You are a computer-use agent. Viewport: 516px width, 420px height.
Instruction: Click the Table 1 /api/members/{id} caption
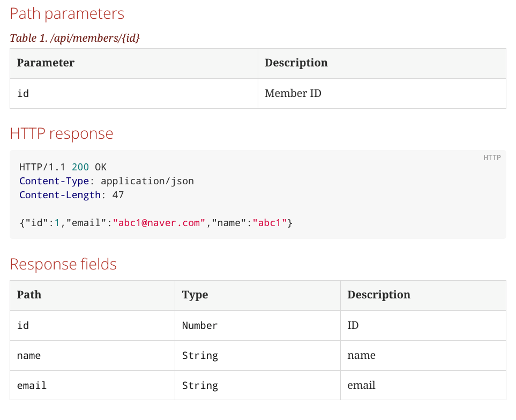[x=74, y=38]
